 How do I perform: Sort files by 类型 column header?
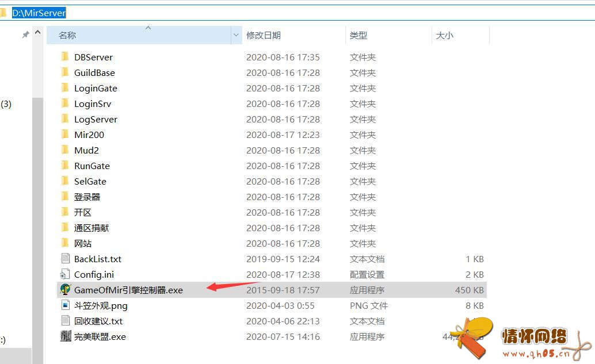[x=358, y=35]
